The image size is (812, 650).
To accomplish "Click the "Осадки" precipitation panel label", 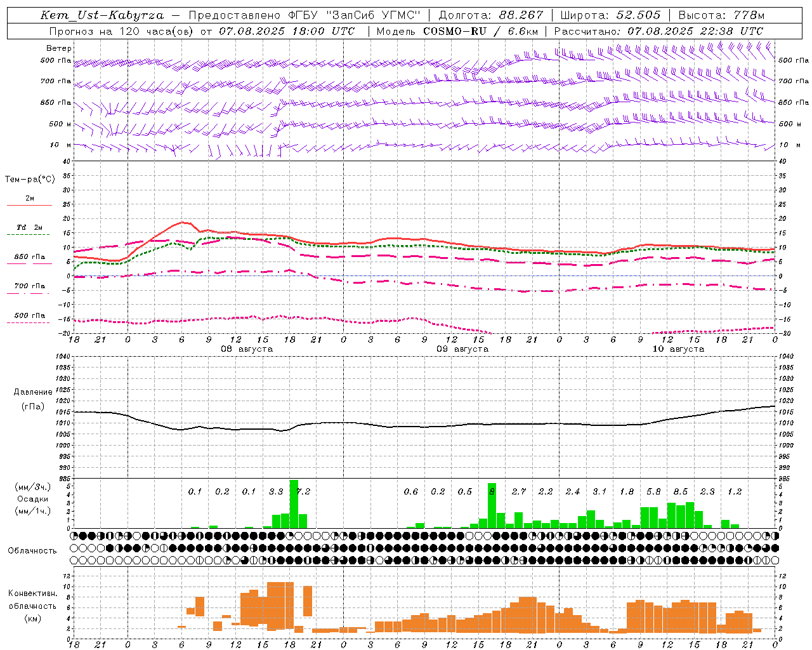I will point(33,499).
